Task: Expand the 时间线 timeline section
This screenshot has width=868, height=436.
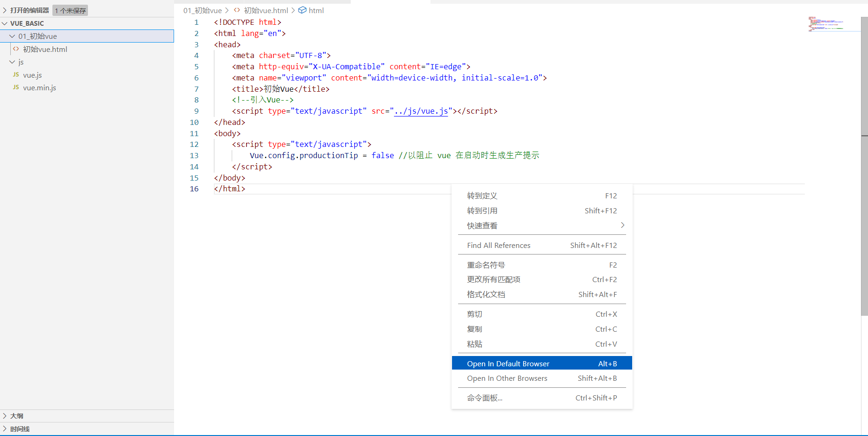Action: [5, 429]
